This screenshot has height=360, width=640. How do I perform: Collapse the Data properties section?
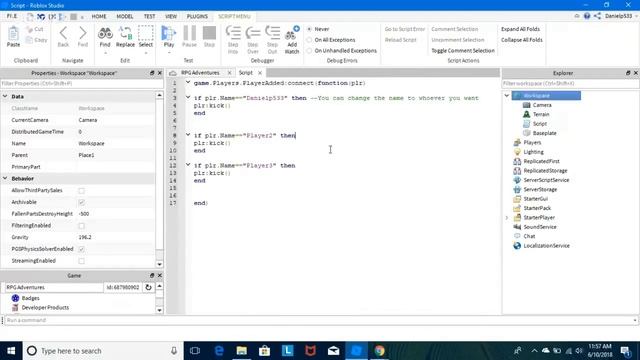pos(5,96)
